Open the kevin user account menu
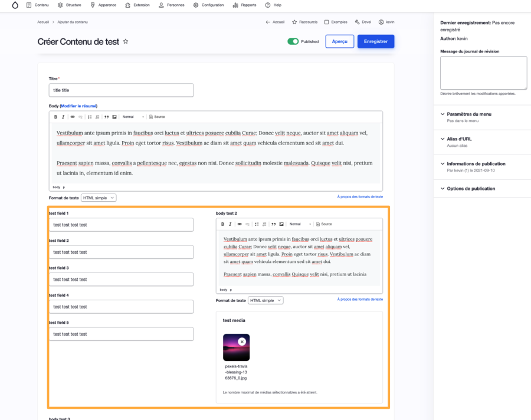The image size is (531, 420). pyautogui.click(x=386, y=22)
